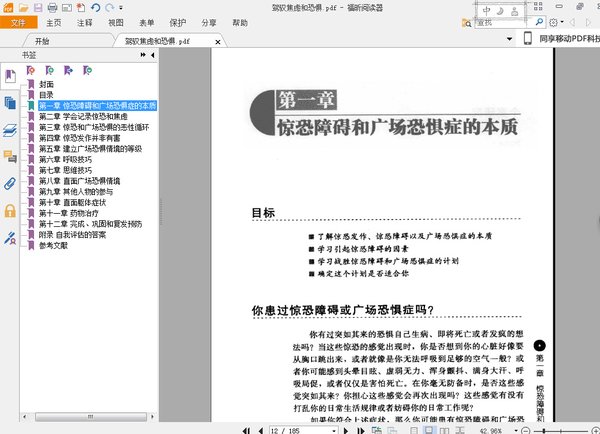Screen dimensions: 600x434
Task: Open the search settings gear dropdown
Action: click(x=558, y=22)
